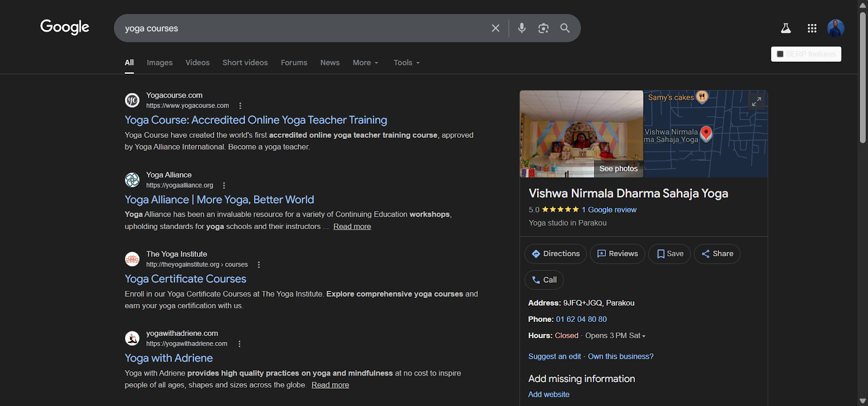Click Vishwa Nirmala Dharma Sahaja Yoga title
Viewport: 868px width, 406px height.
tap(628, 193)
